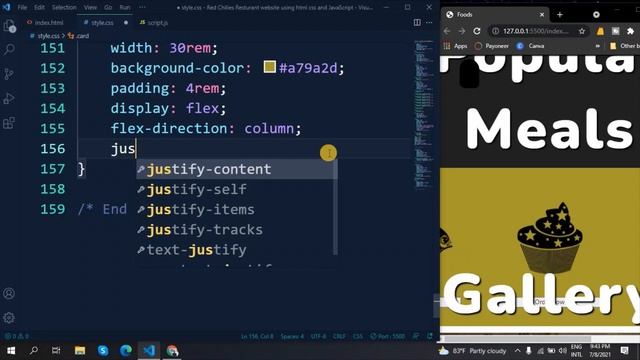Expand hidden bookmarks chevron
640x360 pixels.
pos(598,46)
